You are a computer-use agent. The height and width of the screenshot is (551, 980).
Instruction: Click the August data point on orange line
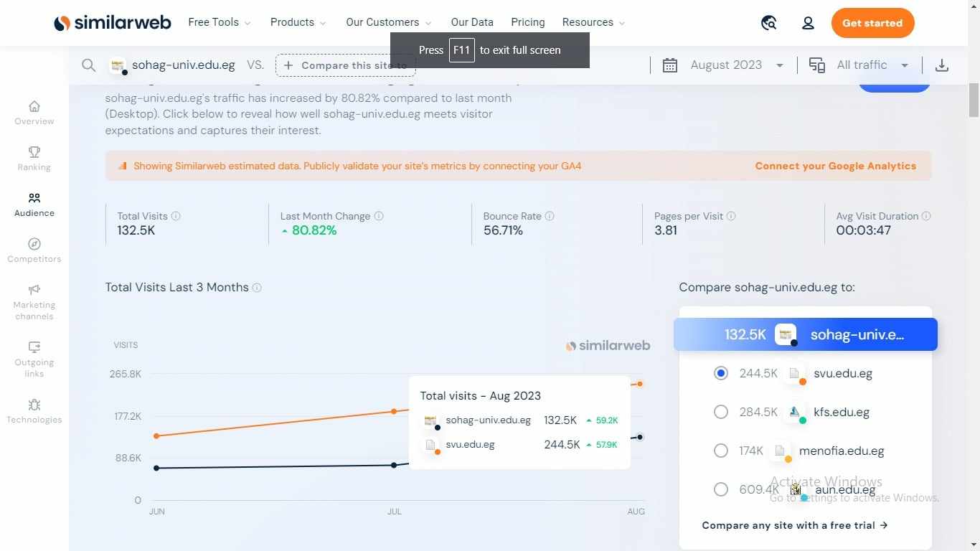click(640, 384)
